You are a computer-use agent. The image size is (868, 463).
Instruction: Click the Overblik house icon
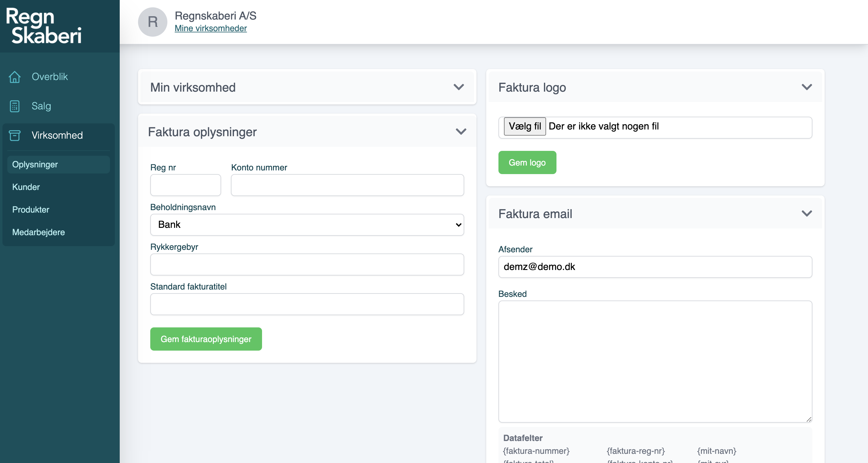tap(14, 77)
